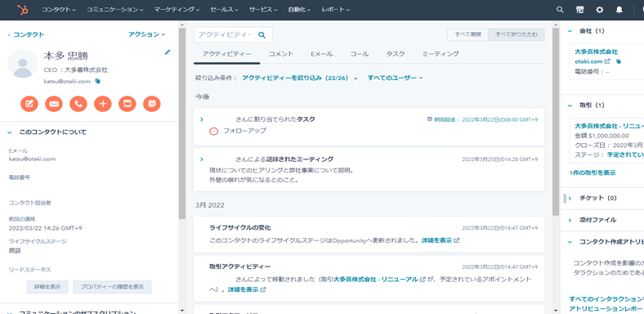Click center timeline vertical scrollbar thumb
Screen dimensions: 644x314
556,122
